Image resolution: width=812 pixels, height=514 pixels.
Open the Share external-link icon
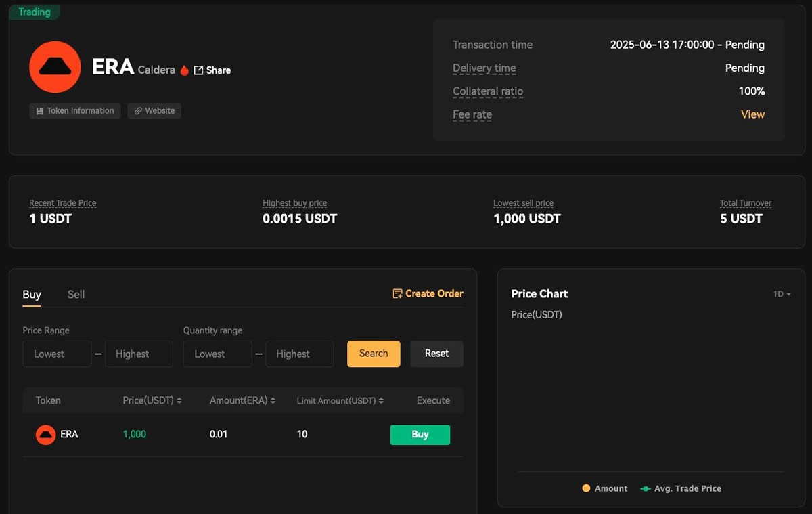[x=198, y=70]
